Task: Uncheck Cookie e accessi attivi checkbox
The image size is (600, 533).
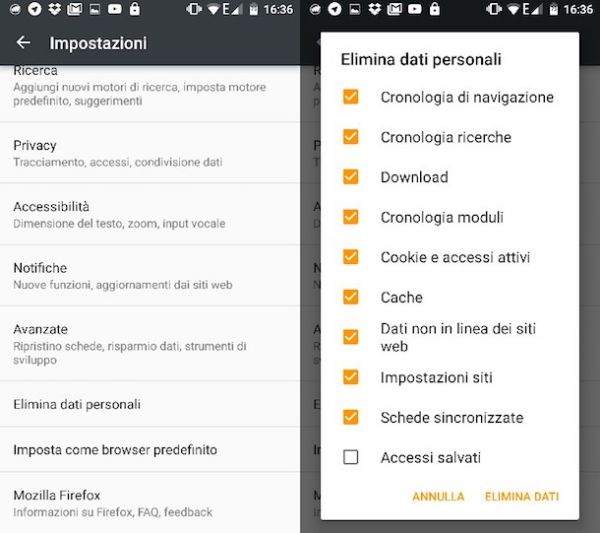Action: tap(351, 257)
